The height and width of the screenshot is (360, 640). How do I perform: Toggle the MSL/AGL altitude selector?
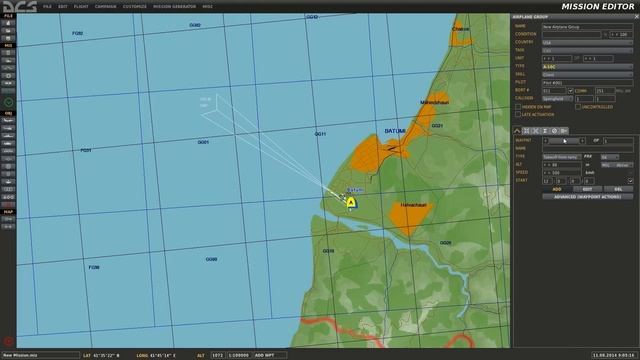pyautogui.click(x=617, y=165)
